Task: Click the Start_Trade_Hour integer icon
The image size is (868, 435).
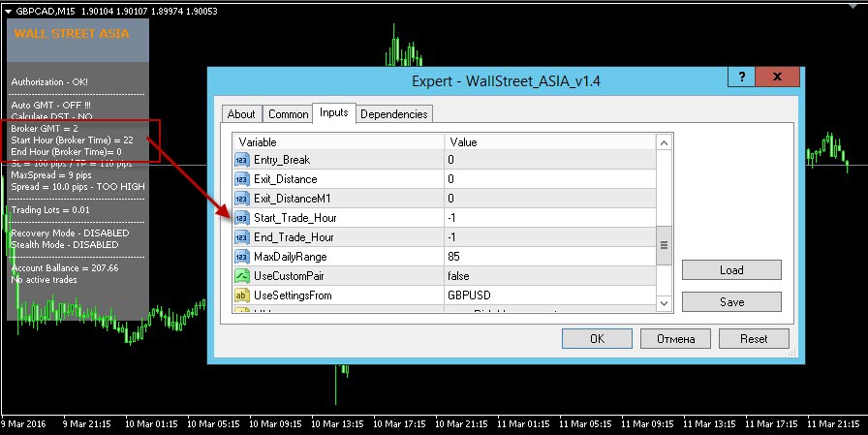Action: pyautogui.click(x=242, y=218)
